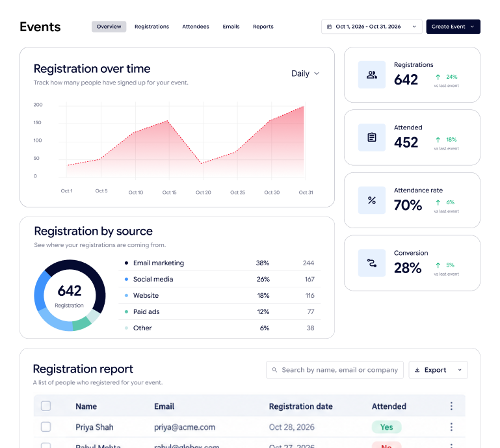The height and width of the screenshot is (448, 500).
Task: Click the 38% email marketing value
Action: tap(263, 263)
